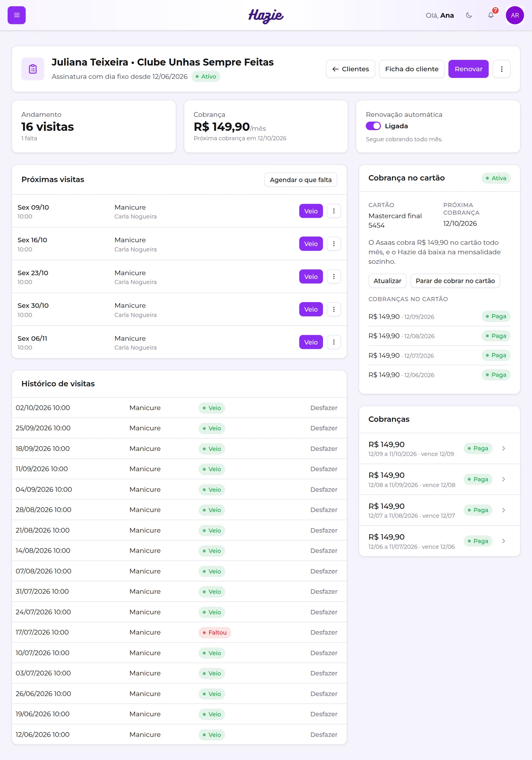Open notifications bell

(491, 15)
